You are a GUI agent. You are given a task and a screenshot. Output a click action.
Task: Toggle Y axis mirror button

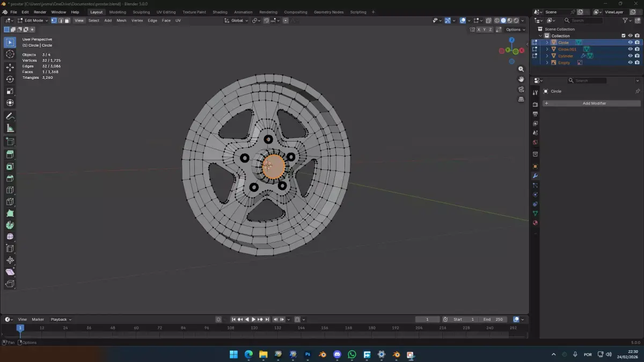click(484, 29)
